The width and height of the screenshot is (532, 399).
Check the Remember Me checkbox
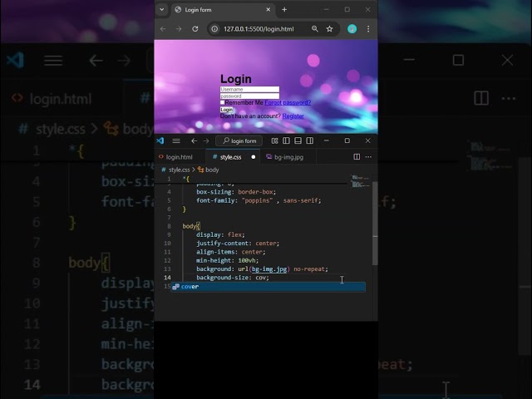pos(222,102)
